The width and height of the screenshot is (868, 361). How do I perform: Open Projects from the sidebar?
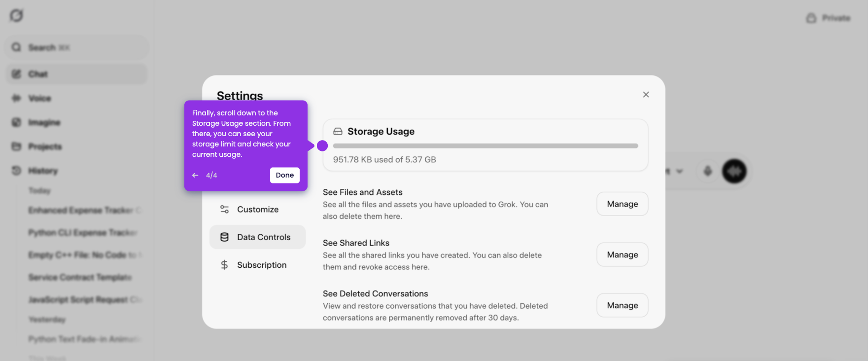77,146
